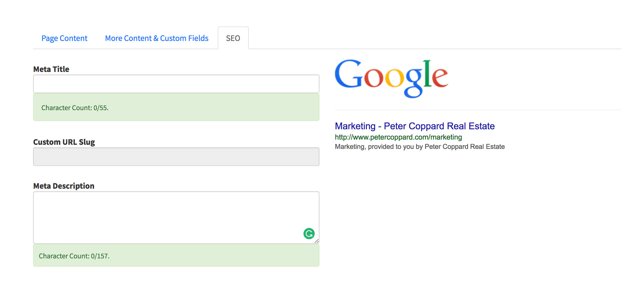Click the red letter e ending Google logo
The image size is (644, 297).
pyautogui.click(x=440, y=77)
